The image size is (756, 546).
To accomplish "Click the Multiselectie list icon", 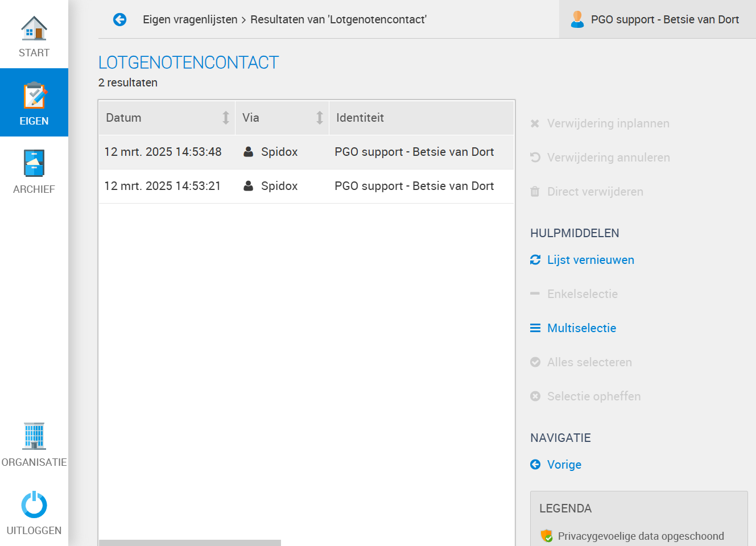I will pos(535,328).
